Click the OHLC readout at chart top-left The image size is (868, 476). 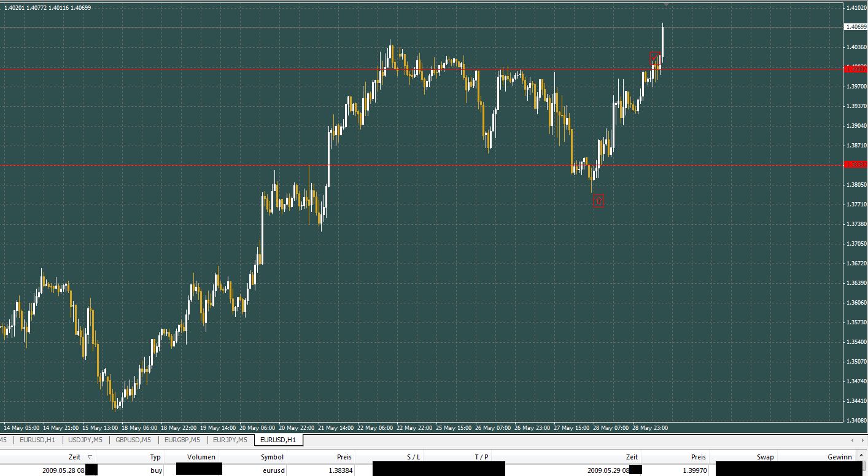tap(47, 7)
